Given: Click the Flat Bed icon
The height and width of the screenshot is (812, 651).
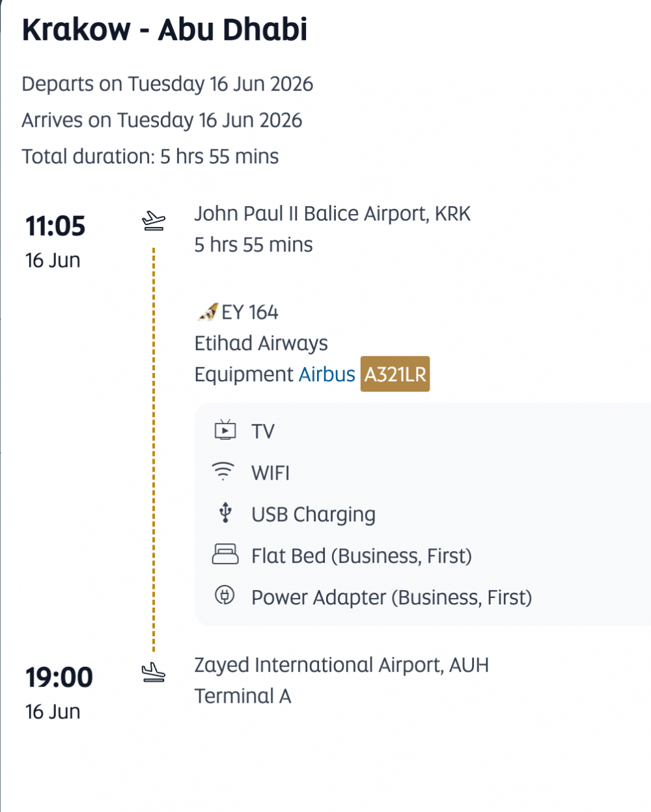Looking at the screenshot, I should (225, 554).
